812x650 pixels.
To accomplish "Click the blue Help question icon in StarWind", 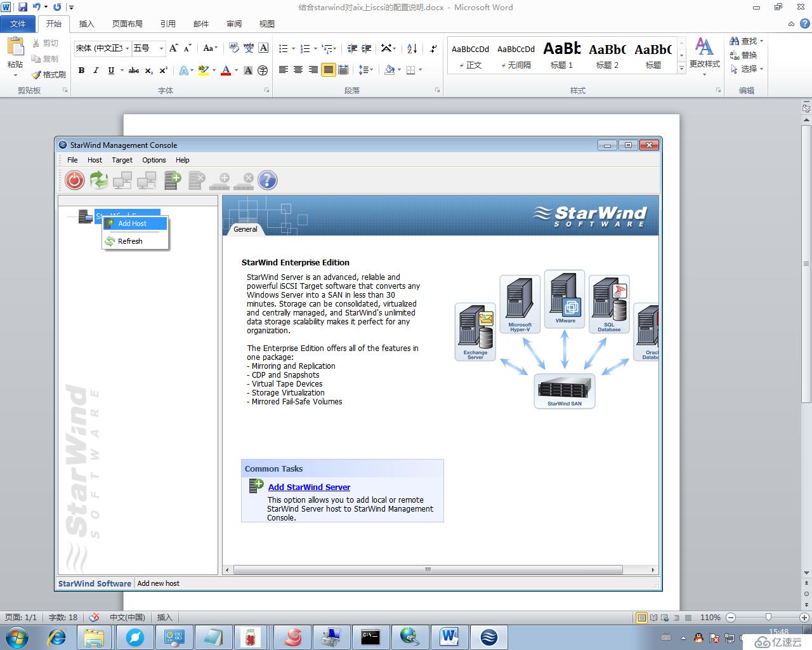I will tap(268, 180).
